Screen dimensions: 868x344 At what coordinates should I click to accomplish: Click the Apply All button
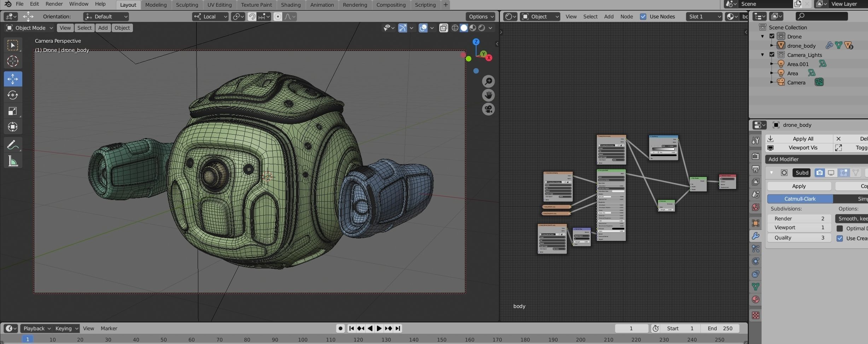[x=799, y=139]
